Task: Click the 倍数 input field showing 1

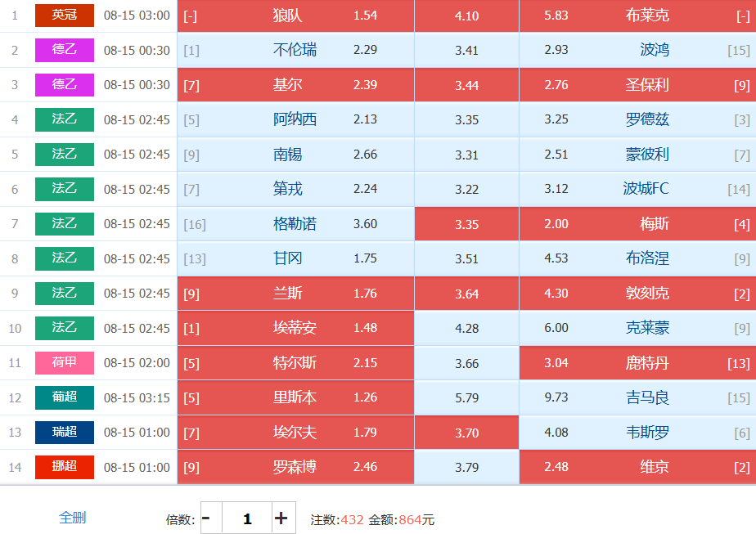Action: (x=247, y=518)
